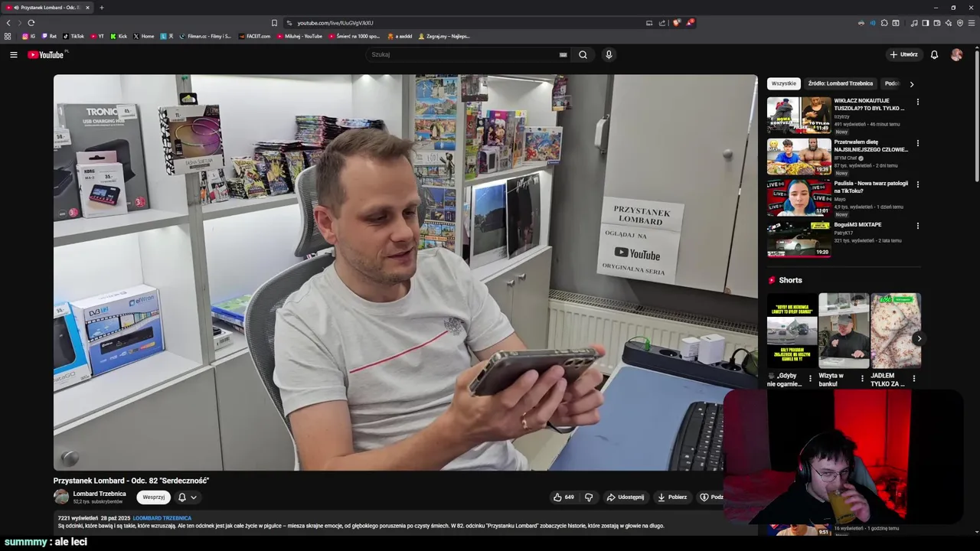Screen dimensions: 980x551
Task: Open YouTube notifications bell
Action: (x=934, y=54)
